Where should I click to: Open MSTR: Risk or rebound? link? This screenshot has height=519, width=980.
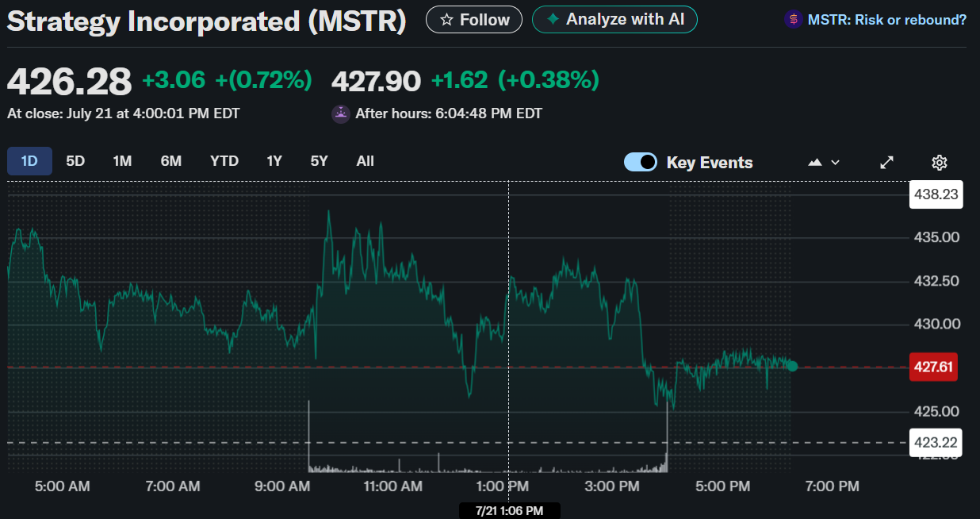[x=887, y=20]
